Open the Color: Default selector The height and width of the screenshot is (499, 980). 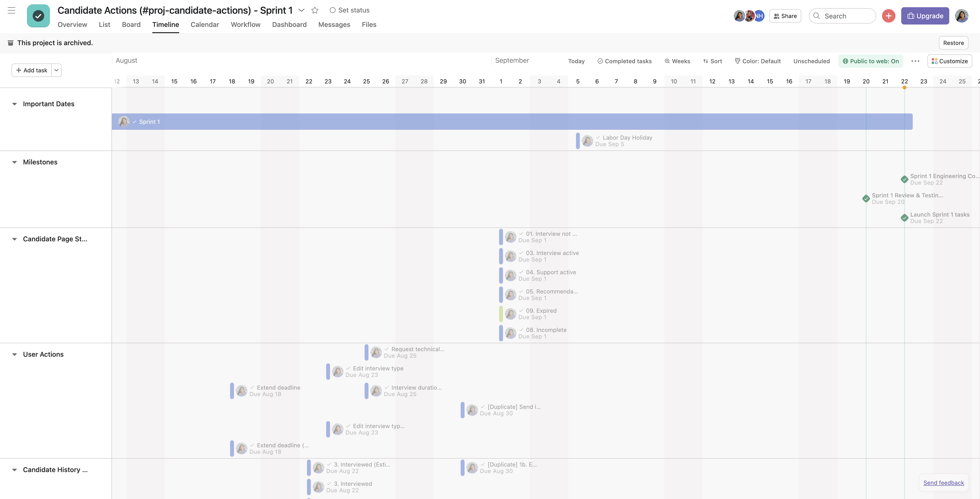click(x=757, y=61)
